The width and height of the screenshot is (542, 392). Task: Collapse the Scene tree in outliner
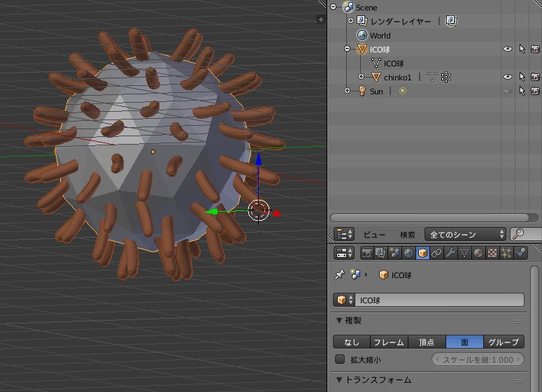[333, 6]
